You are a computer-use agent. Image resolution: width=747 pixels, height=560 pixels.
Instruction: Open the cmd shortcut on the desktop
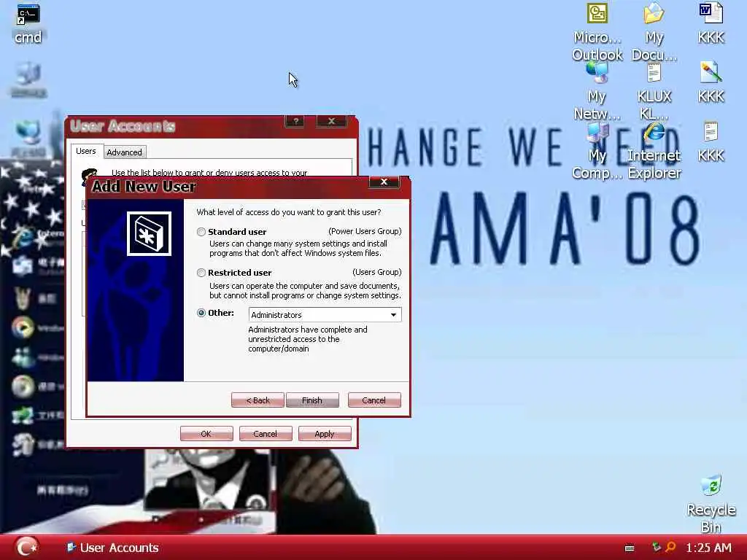(28, 25)
